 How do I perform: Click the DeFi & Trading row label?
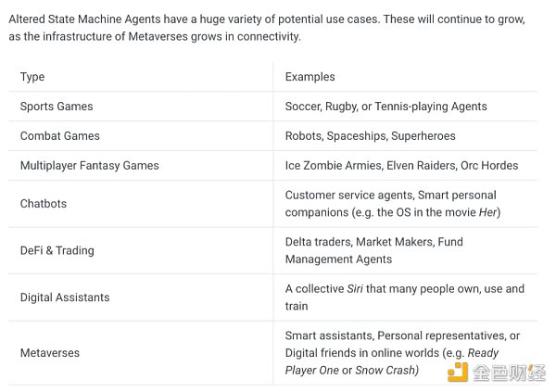tap(57, 250)
